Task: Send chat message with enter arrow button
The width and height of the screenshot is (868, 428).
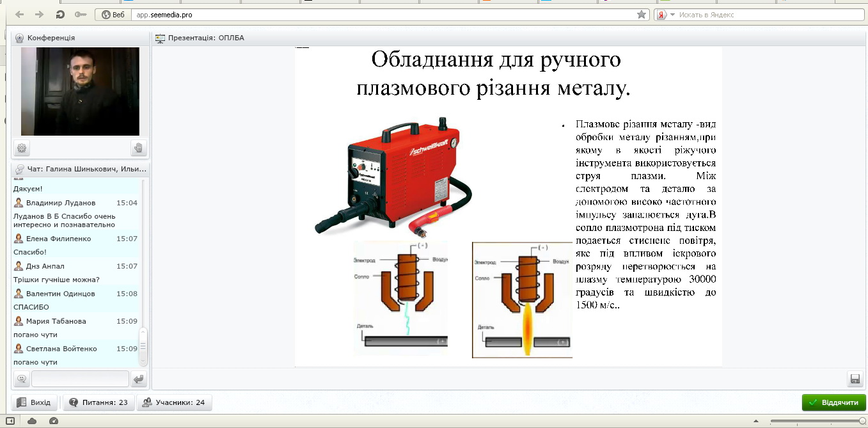Action: coord(139,379)
